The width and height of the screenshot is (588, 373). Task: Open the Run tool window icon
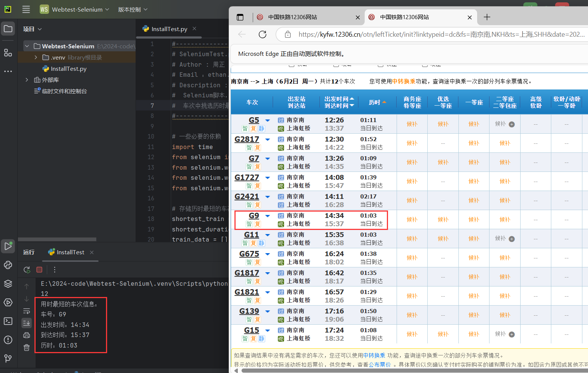(8, 246)
